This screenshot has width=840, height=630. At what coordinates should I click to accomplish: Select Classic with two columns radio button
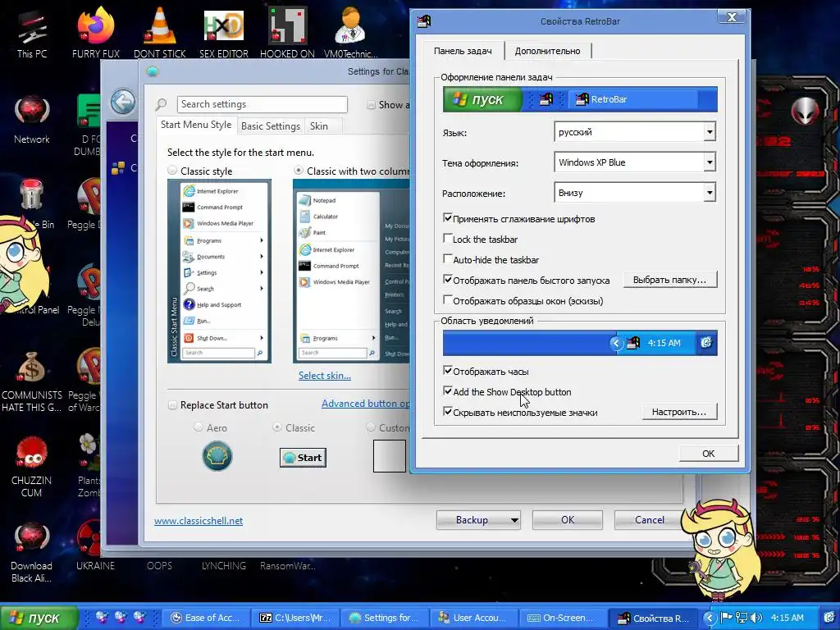coord(299,171)
